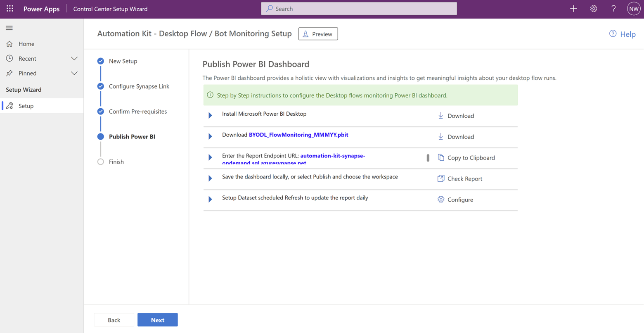Toggle the hamburger navigation menu
The width and height of the screenshot is (644, 333).
coord(9,28)
